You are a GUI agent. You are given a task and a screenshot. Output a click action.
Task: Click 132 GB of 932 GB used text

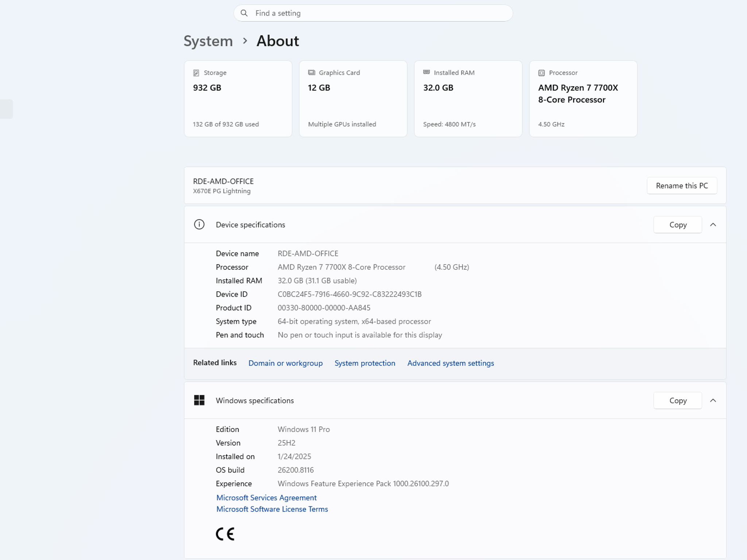coord(226,124)
